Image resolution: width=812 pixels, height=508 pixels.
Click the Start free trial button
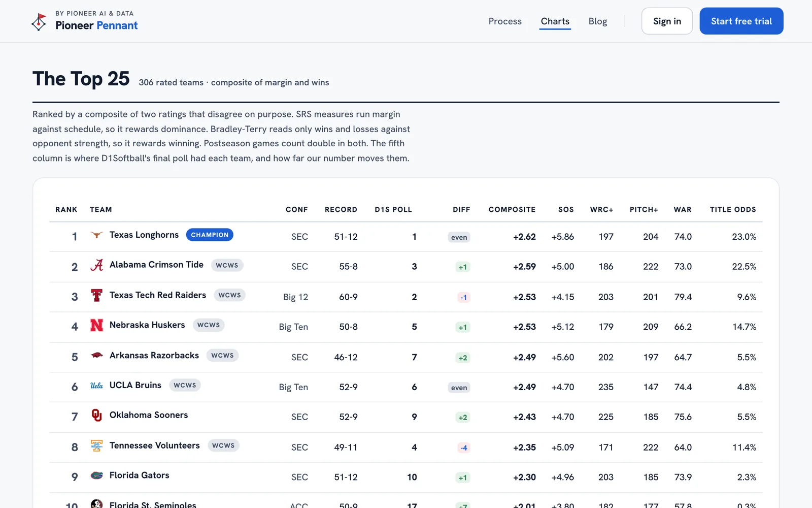(x=741, y=21)
